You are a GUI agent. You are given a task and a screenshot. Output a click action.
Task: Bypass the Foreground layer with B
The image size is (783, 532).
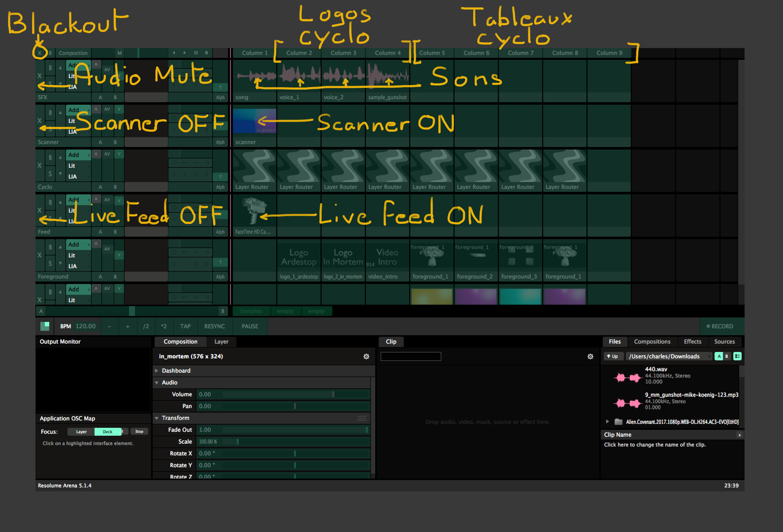click(50, 247)
